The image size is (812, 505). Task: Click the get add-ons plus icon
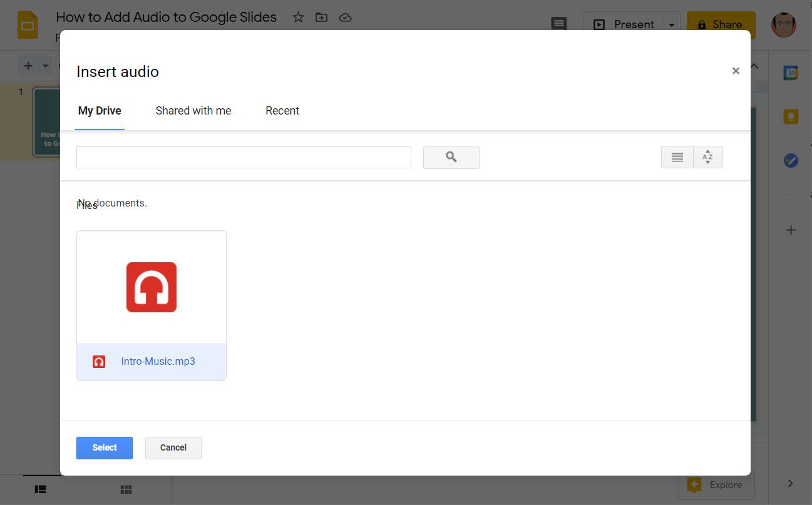[791, 230]
